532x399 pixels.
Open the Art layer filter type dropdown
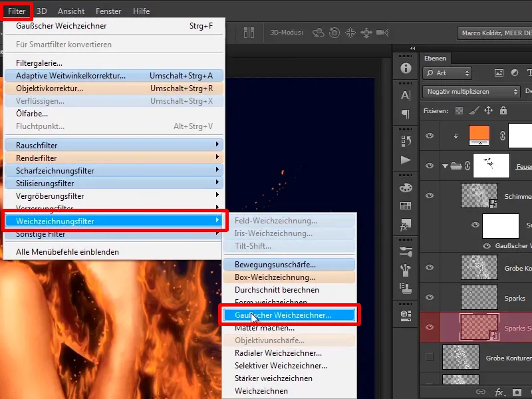click(447, 73)
